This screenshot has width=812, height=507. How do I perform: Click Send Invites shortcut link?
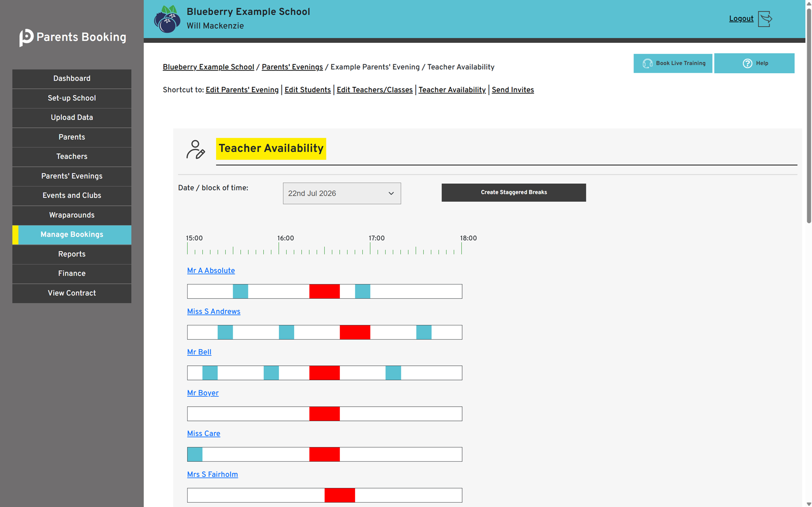point(513,90)
